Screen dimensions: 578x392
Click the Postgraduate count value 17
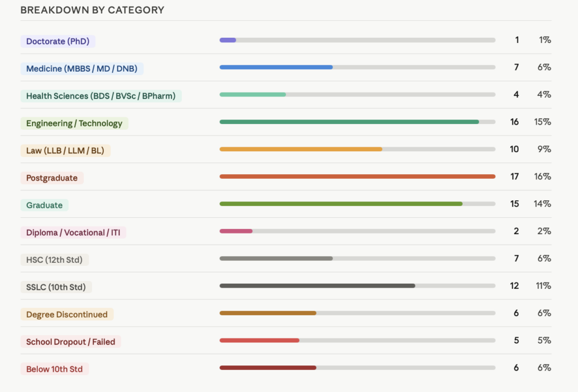pyautogui.click(x=515, y=177)
